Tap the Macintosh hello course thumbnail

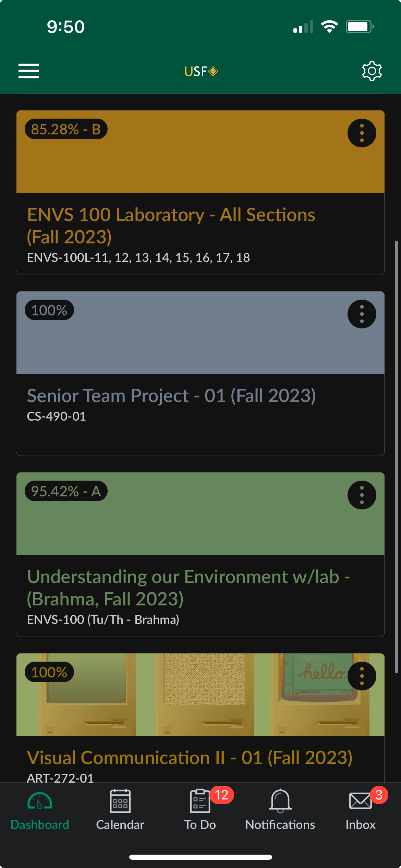[x=200, y=695]
